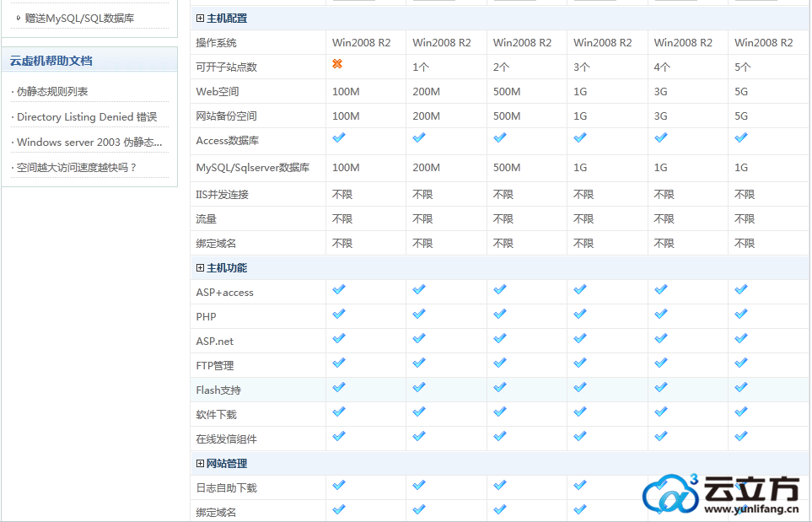812x522 pixels.
Task: Click 网站管理 绑定域名 checkmark in 1G plan column
Action: coord(580,509)
